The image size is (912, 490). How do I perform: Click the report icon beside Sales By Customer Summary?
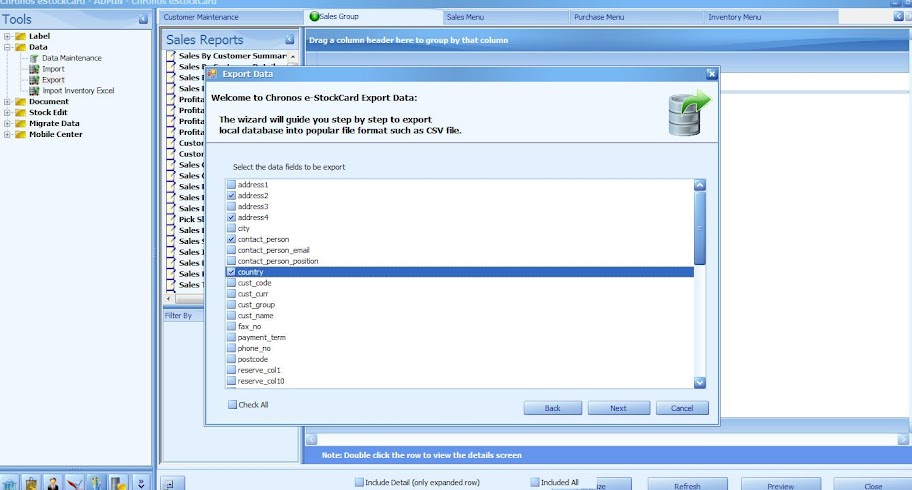point(171,56)
